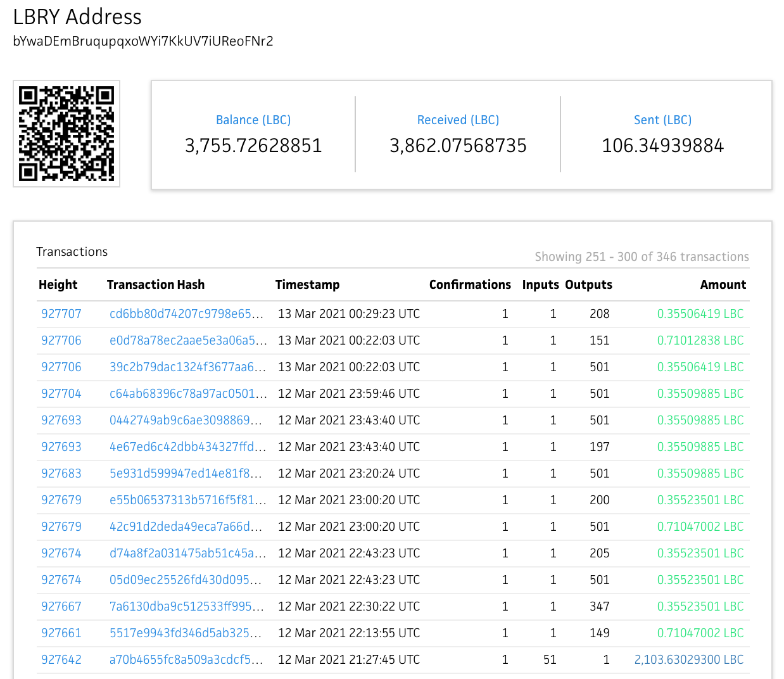Click the Balance (LBC) label

253,120
